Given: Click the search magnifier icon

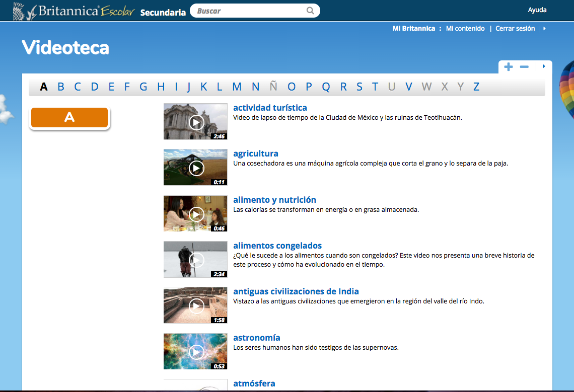Looking at the screenshot, I should pos(310,11).
